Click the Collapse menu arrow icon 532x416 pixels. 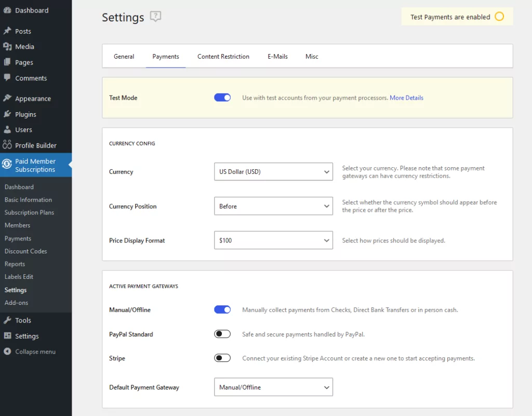tap(7, 351)
